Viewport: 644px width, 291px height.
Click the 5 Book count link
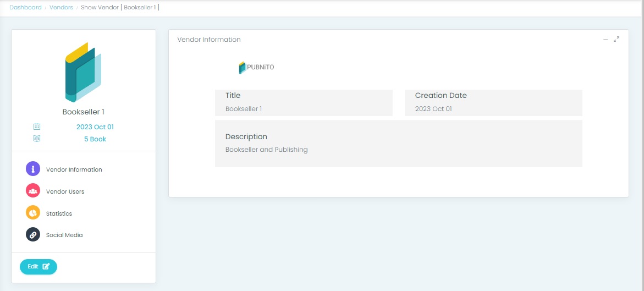coord(95,139)
